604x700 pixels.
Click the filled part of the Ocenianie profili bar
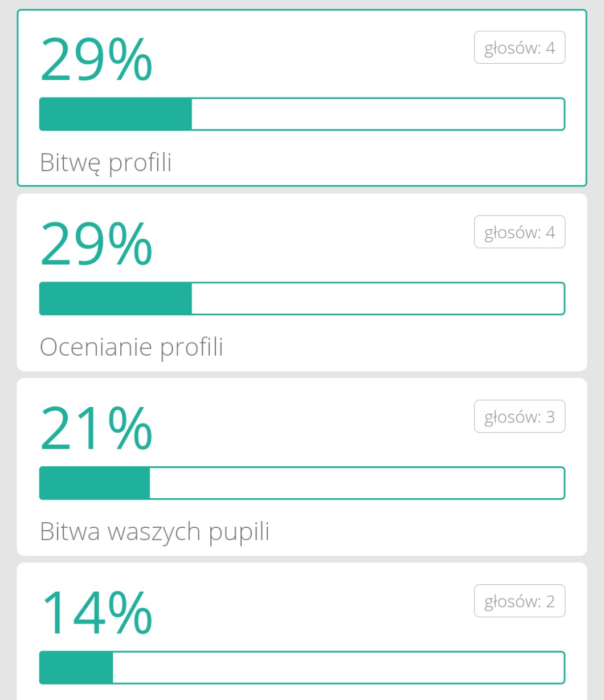coord(116,298)
